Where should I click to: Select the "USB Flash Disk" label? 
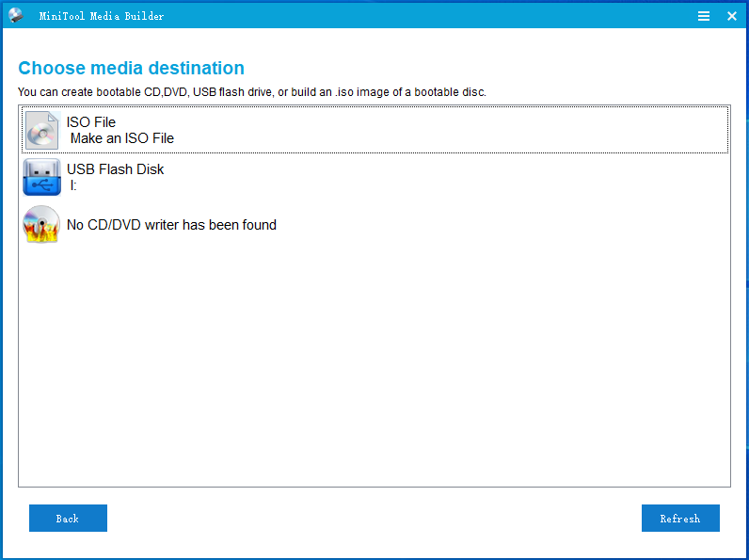point(115,169)
